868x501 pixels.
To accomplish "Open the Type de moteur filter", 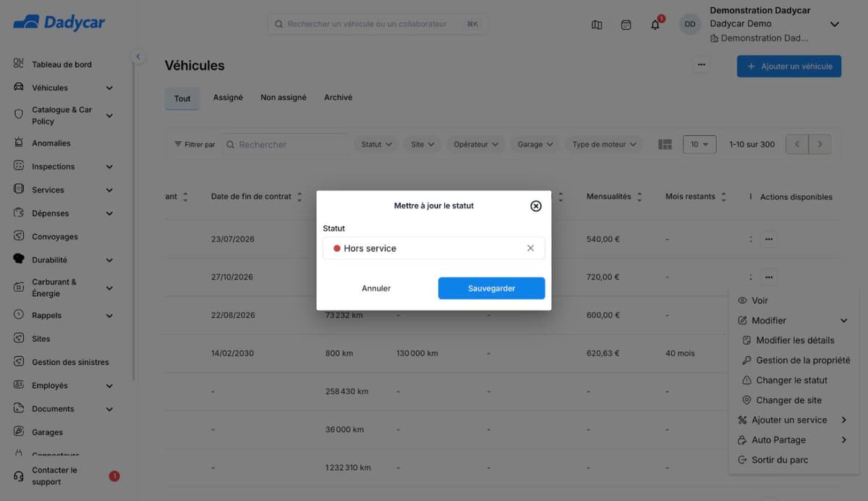I will pyautogui.click(x=604, y=144).
